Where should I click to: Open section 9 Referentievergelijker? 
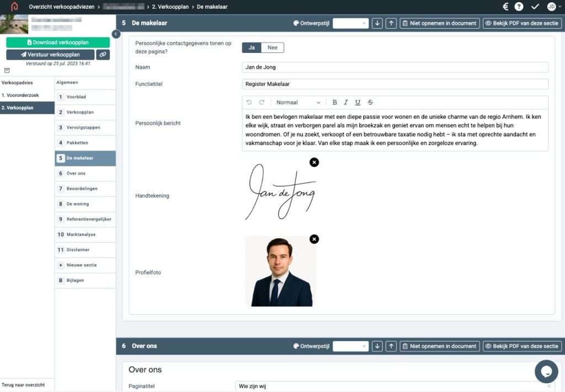point(86,219)
